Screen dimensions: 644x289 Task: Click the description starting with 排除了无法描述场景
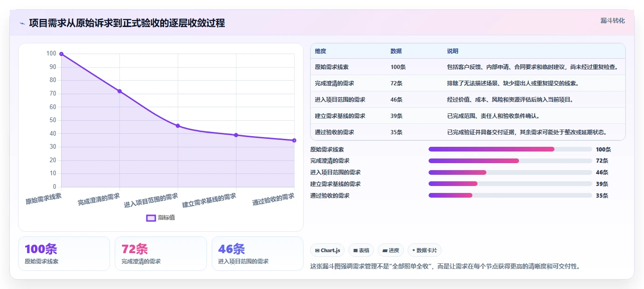tap(513, 83)
